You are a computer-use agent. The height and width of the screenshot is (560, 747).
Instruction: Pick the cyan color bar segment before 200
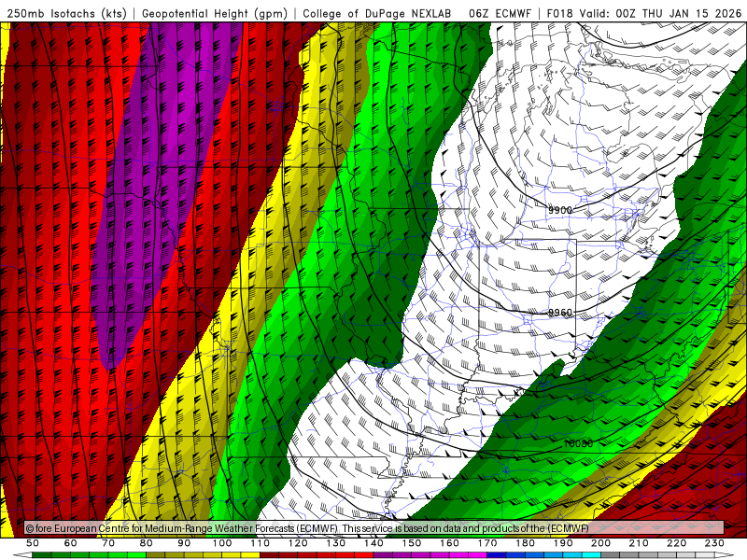[x=591, y=555]
